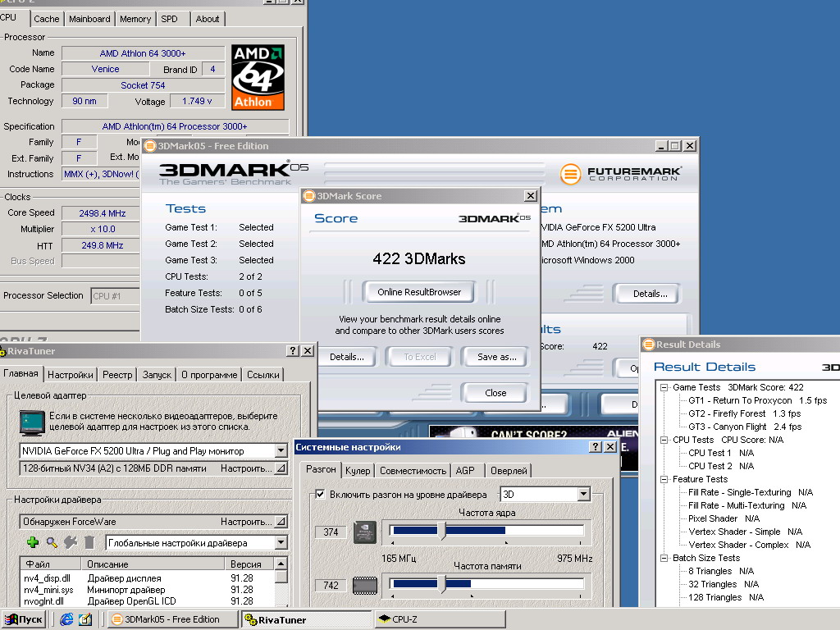Open the Оверлей tab
Image resolution: width=840 pixels, height=630 pixels.
click(509, 470)
